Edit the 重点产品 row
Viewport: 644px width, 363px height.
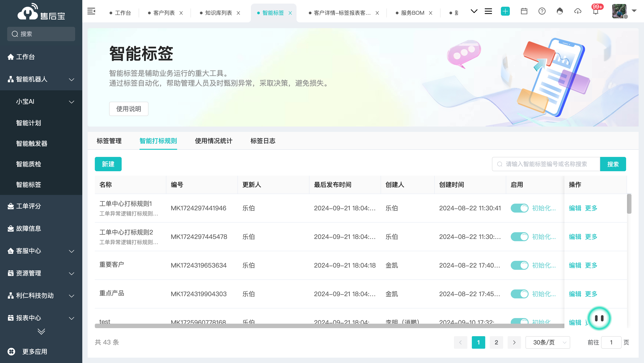click(575, 294)
